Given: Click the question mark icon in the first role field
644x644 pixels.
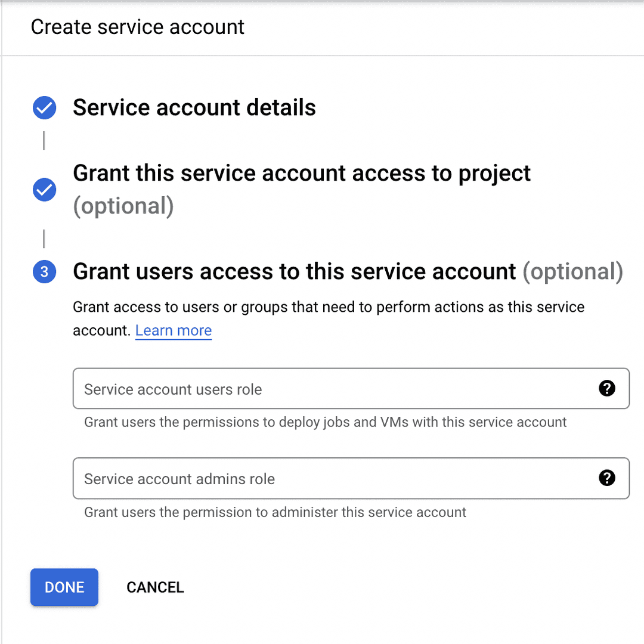Looking at the screenshot, I should click(x=607, y=388).
